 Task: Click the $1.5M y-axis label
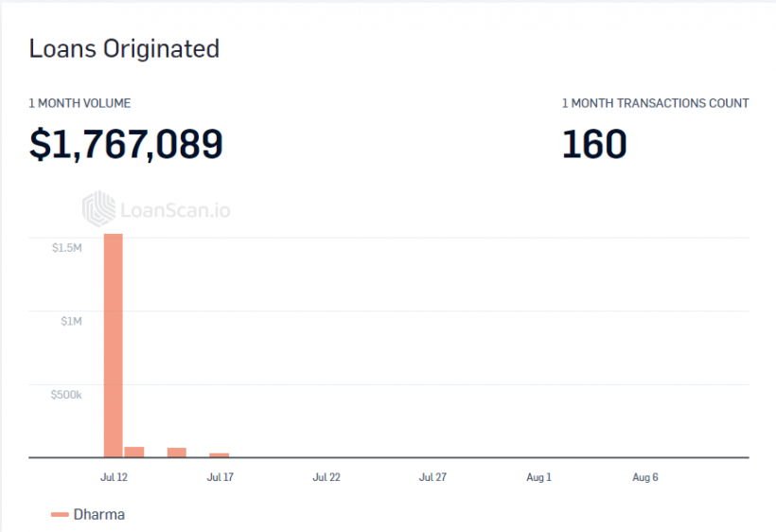67,247
